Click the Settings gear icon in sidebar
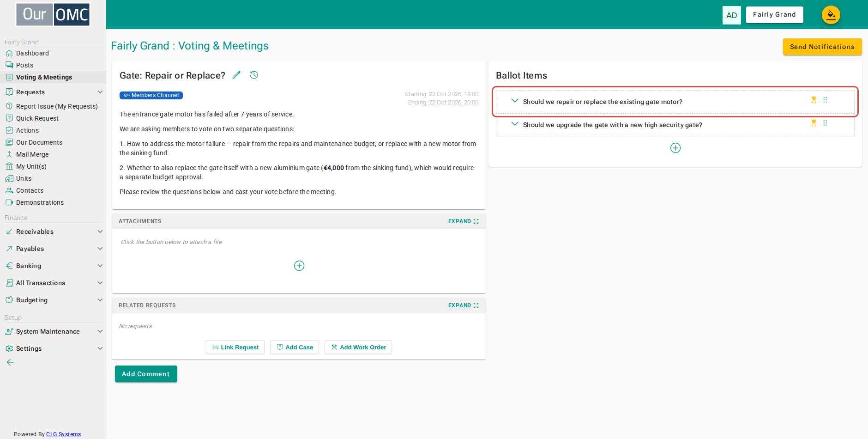This screenshot has height=439, width=868. click(9, 348)
